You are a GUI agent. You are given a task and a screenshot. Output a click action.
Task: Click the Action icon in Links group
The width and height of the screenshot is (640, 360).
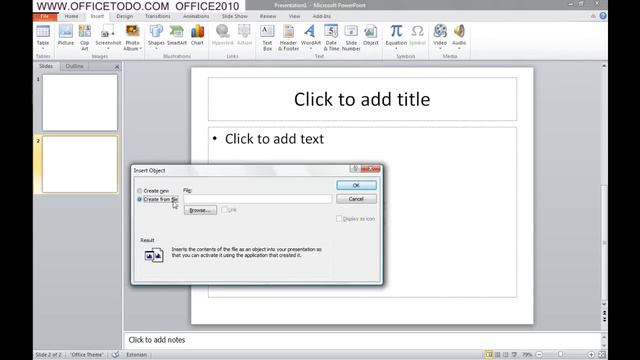[244, 35]
